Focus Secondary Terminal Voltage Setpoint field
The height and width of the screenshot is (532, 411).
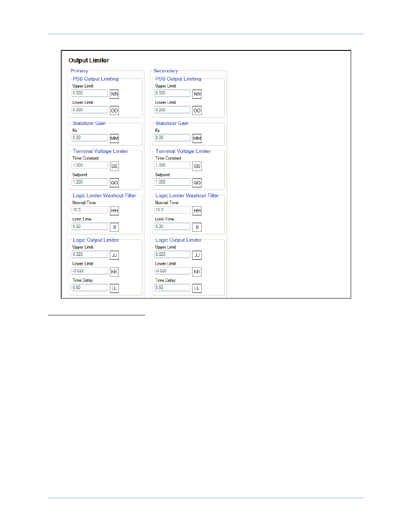tap(172, 182)
